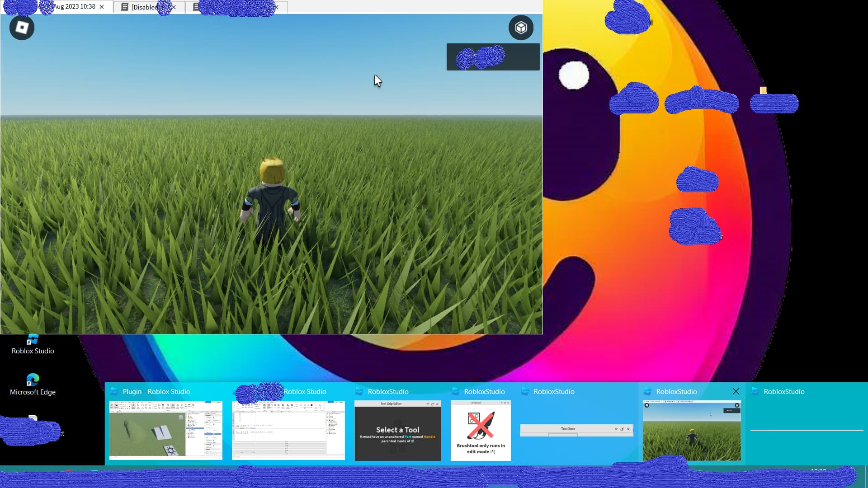Select the Tool Grip Editor preview

pos(397,430)
